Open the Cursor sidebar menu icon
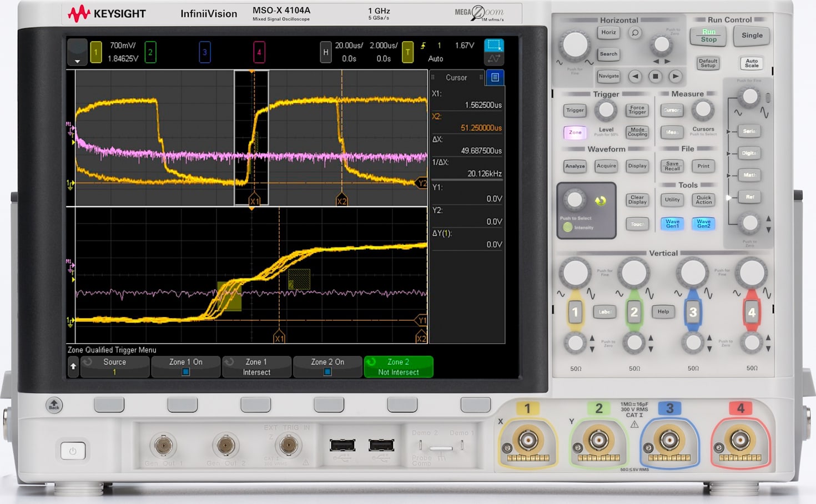816x504 pixels. coord(495,78)
